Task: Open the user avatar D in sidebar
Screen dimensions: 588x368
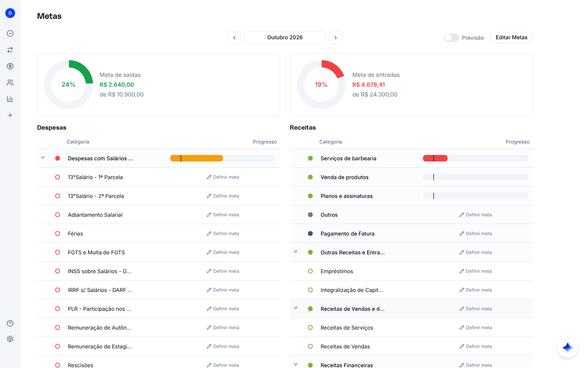Action: (10, 13)
